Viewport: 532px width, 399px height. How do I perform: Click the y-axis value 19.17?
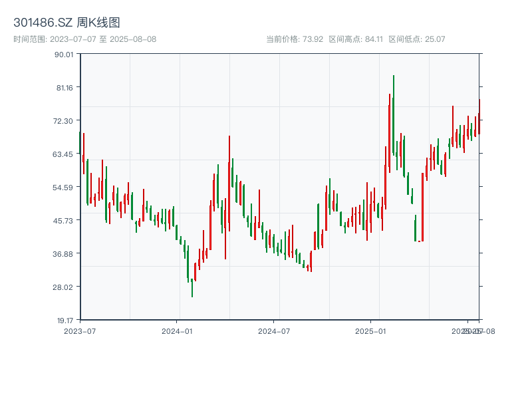pos(65,321)
